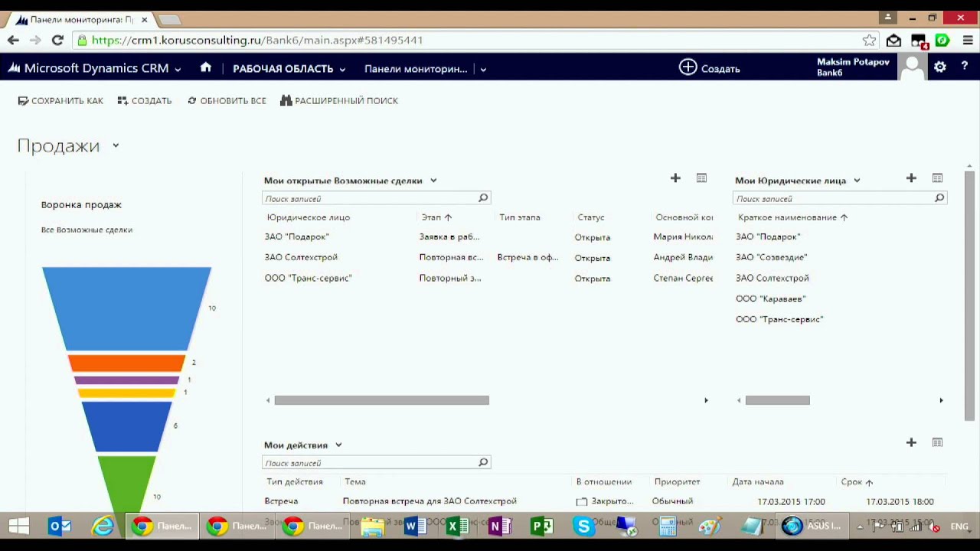Click the user avatar picture
Viewport: 980px width, 551px height.
click(912, 67)
